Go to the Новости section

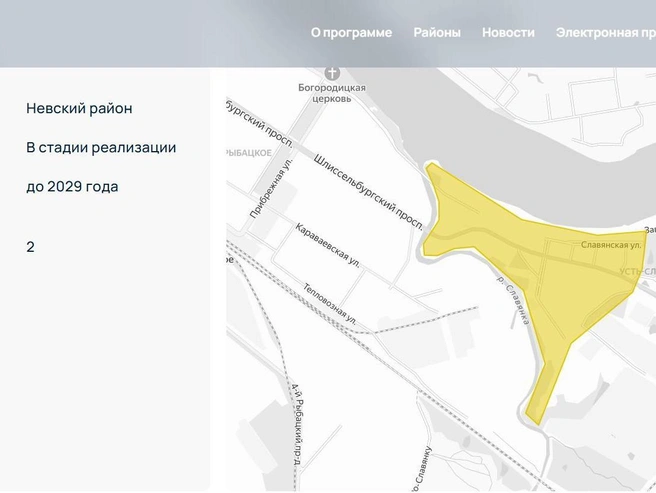[508, 33]
